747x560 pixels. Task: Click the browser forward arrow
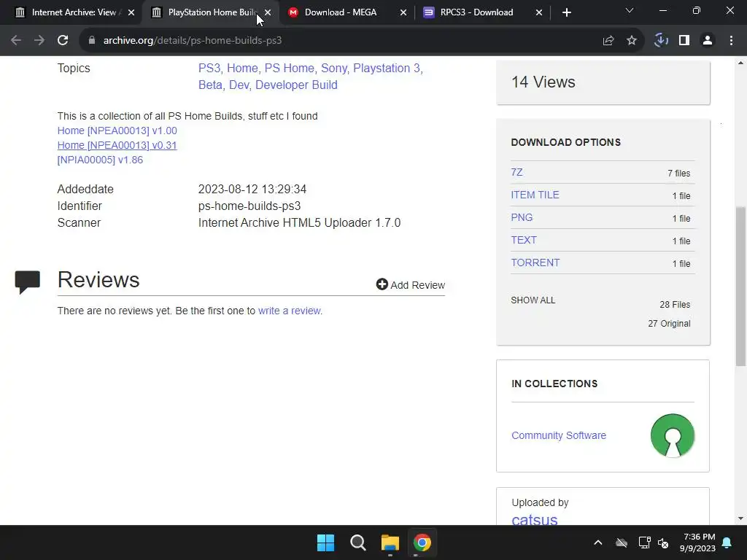point(39,41)
